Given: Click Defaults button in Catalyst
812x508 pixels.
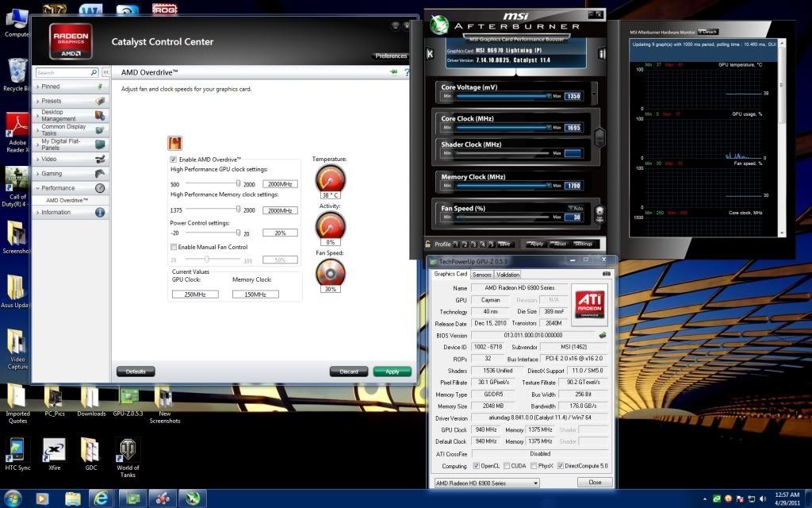Looking at the screenshot, I should [x=136, y=371].
